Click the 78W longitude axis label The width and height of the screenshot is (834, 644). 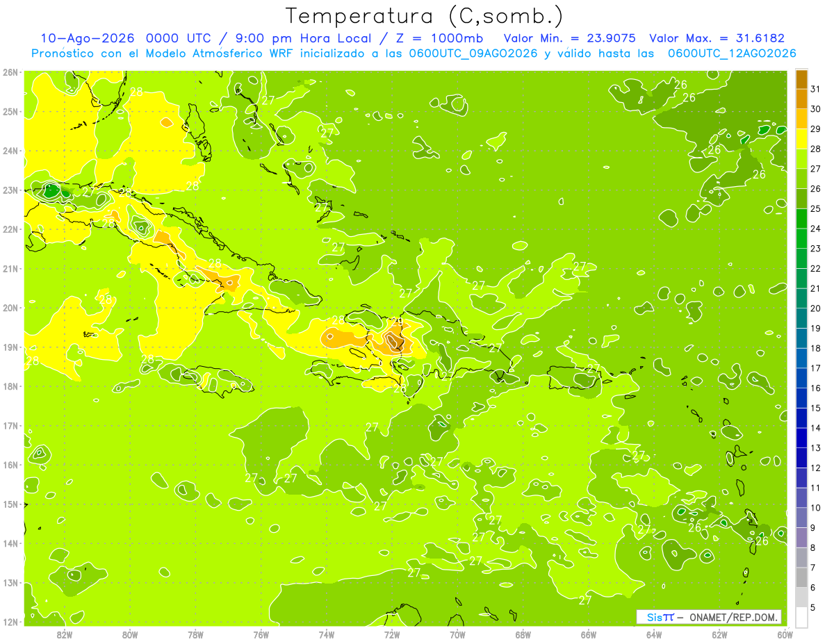(195, 634)
